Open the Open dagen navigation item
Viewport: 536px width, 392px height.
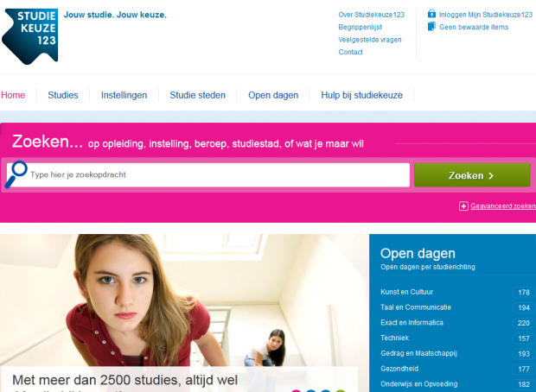click(273, 95)
